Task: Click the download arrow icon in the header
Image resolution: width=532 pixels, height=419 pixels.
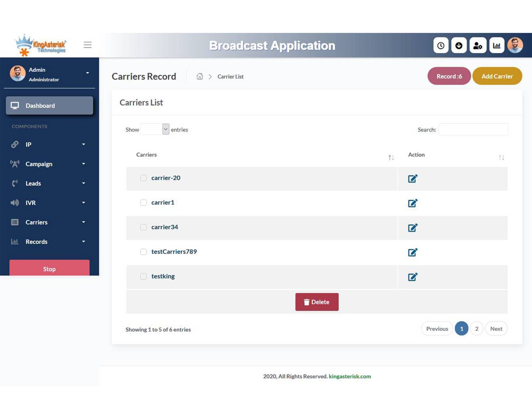Action: (459, 45)
